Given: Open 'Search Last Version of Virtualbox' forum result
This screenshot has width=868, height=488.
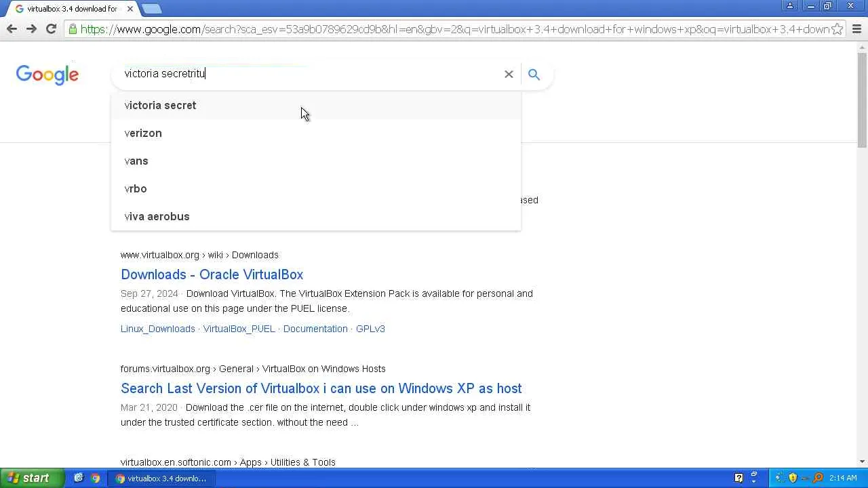Looking at the screenshot, I should (x=321, y=388).
